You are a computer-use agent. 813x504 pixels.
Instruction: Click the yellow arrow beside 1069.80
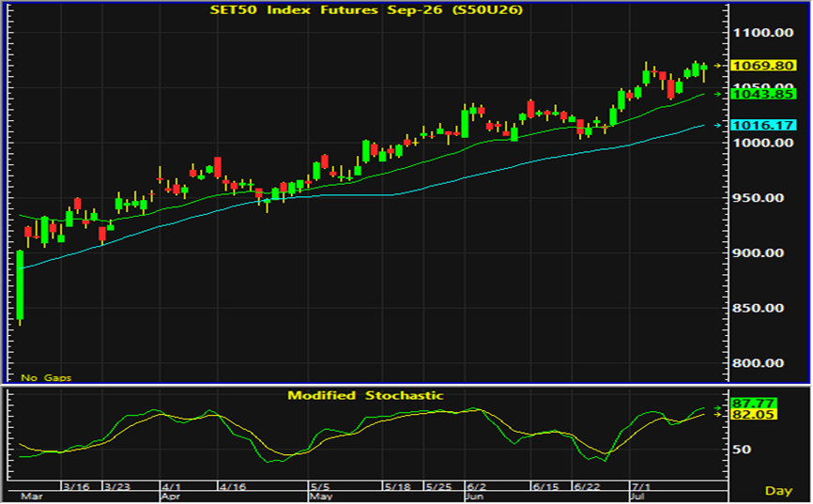tap(718, 66)
